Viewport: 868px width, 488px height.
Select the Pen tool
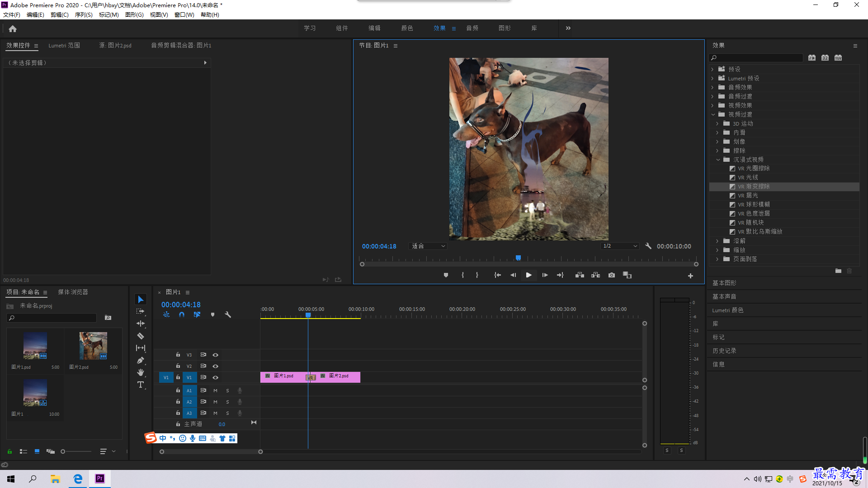(x=141, y=360)
